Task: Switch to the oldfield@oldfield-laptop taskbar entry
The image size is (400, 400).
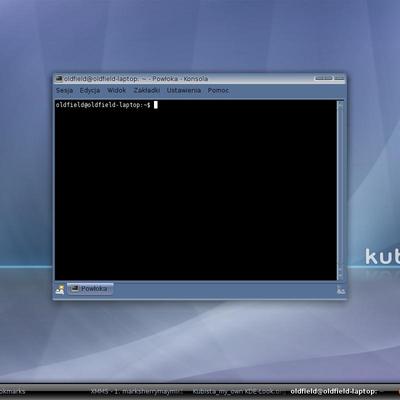Action: coord(334,391)
